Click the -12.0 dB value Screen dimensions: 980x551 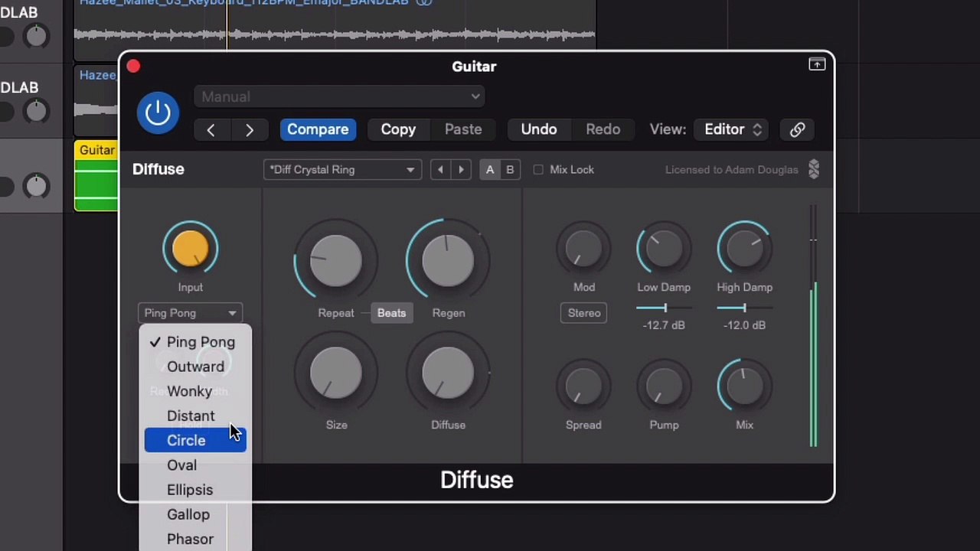point(744,325)
